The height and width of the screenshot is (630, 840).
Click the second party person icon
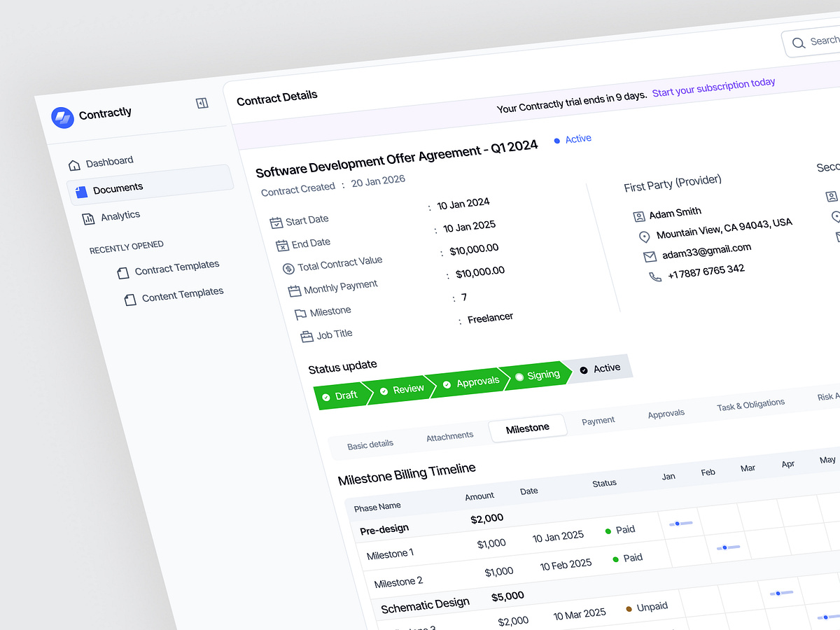point(832,197)
